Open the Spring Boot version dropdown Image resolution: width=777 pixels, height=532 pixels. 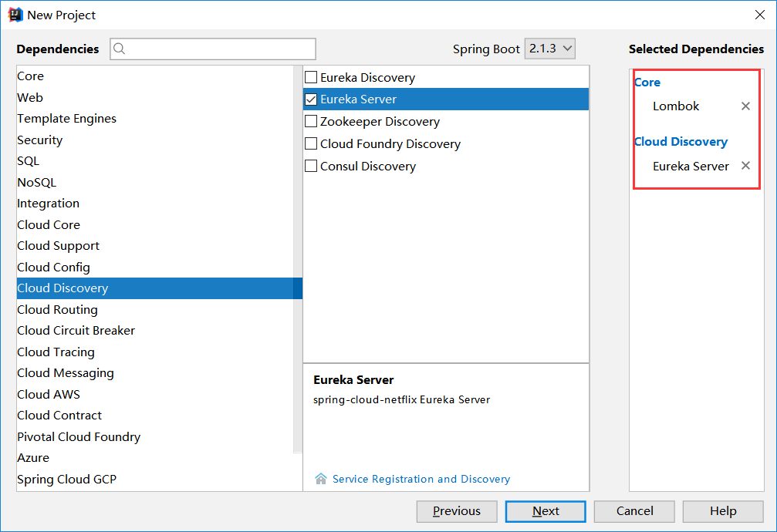(x=549, y=49)
